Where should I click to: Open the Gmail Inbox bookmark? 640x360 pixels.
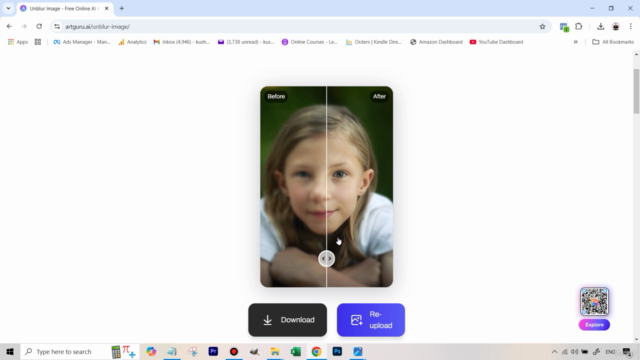click(182, 42)
